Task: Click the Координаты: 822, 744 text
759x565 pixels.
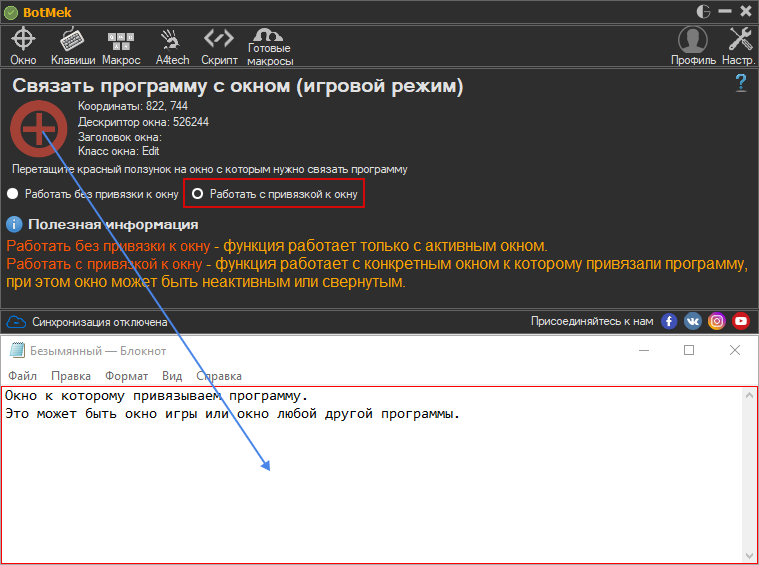Action: (x=133, y=106)
